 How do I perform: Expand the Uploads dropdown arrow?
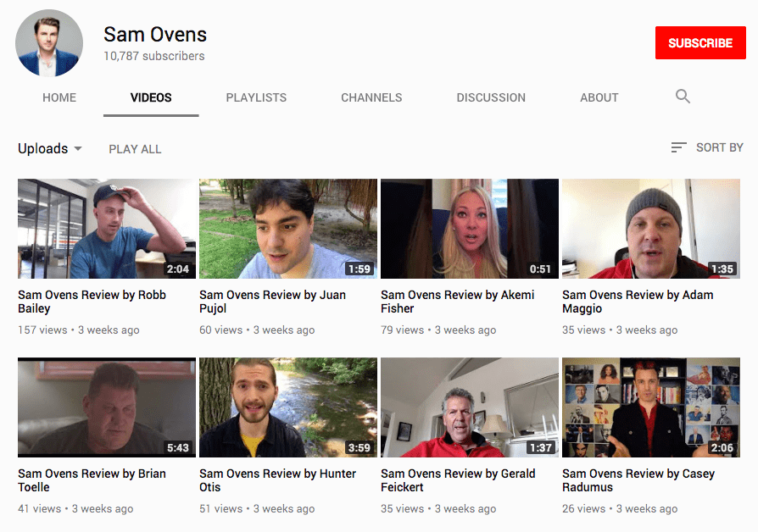click(x=78, y=149)
